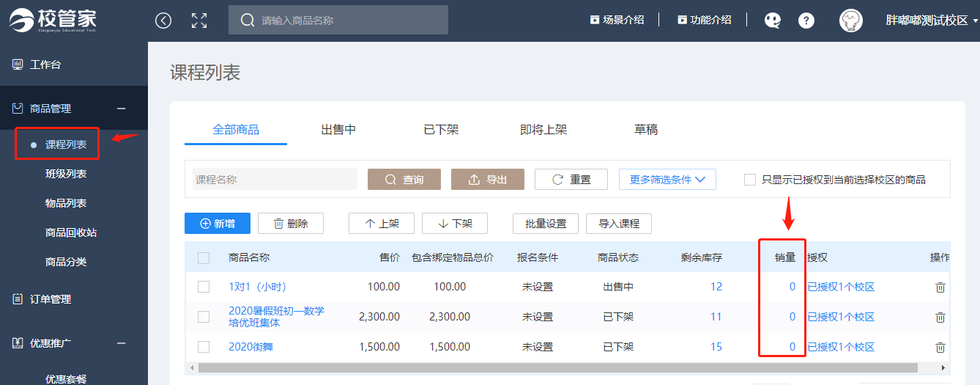This screenshot has height=385, width=980.
Task: Click the 上架 button
Action: tap(382, 224)
